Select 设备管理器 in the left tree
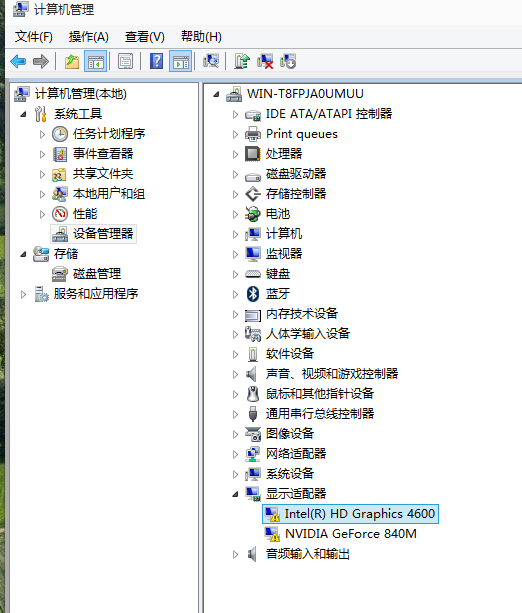The image size is (522, 613). (x=103, y=234)
